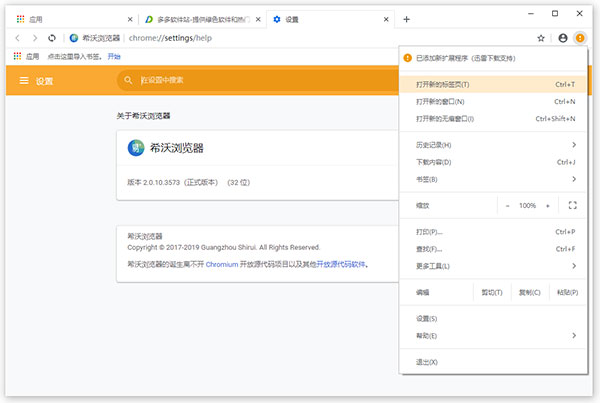
Task: Bookmark this page with the star icon
Action: pos(541,38)
